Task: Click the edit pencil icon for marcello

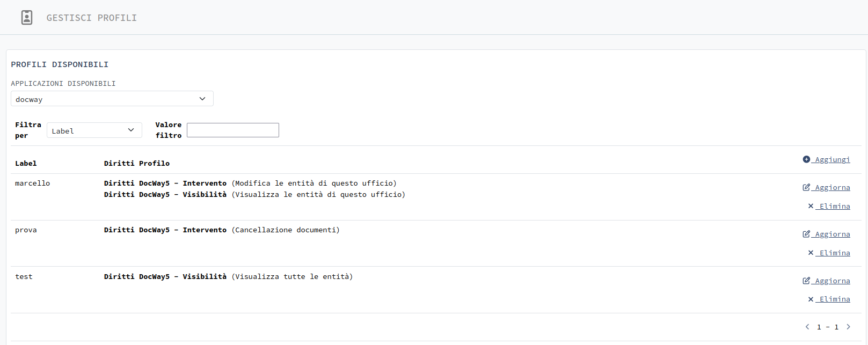Action: [806, 187]
